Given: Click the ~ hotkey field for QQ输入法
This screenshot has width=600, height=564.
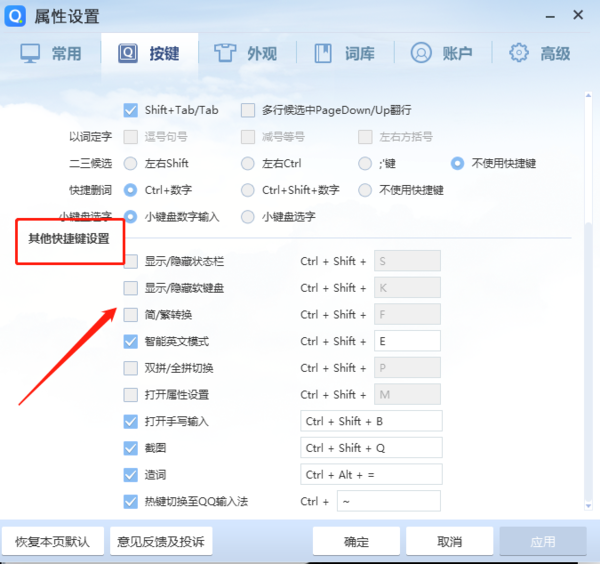Looking at the screenshot, I should pyautogui.click(x=389, y=501).
